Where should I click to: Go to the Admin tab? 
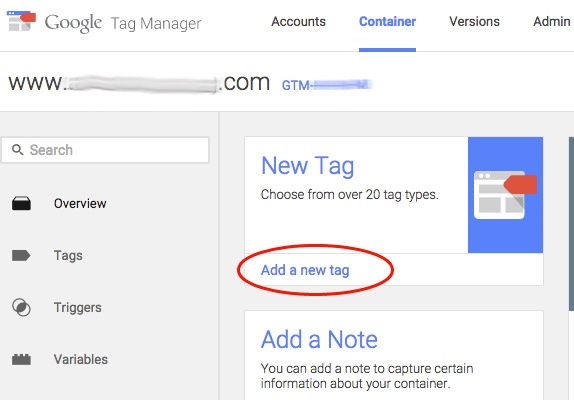(x=552, y=22)
